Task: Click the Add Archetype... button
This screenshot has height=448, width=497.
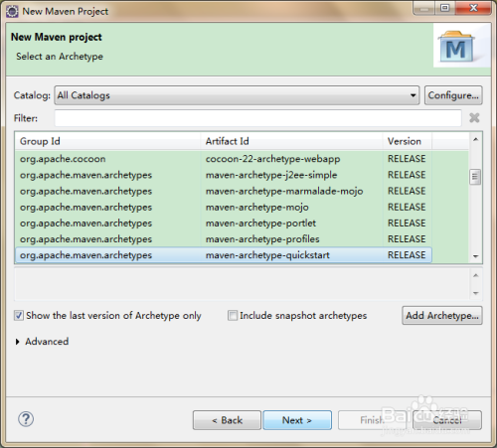Action: [x=442, y=316]
